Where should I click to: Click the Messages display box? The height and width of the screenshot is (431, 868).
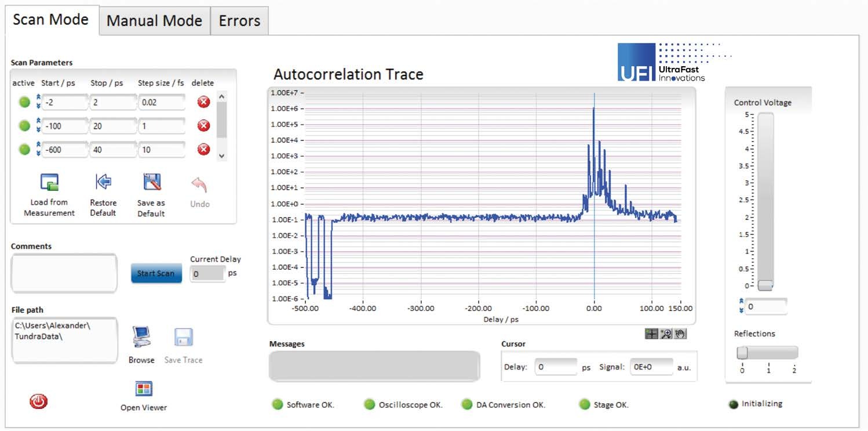pos(374,366)
